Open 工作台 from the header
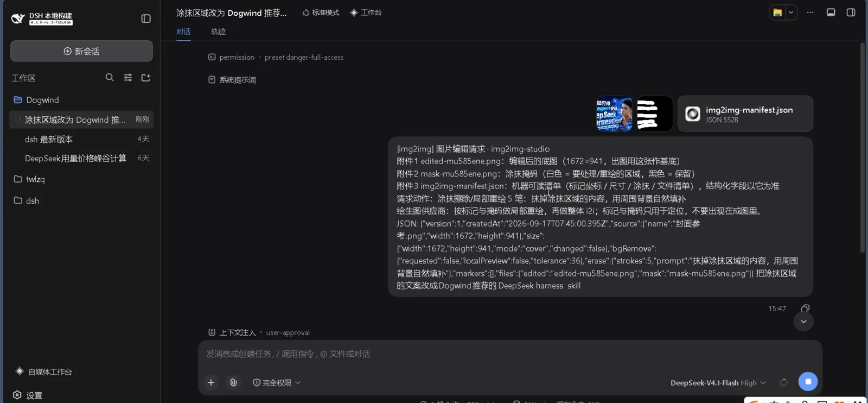 tap(366, 12)
